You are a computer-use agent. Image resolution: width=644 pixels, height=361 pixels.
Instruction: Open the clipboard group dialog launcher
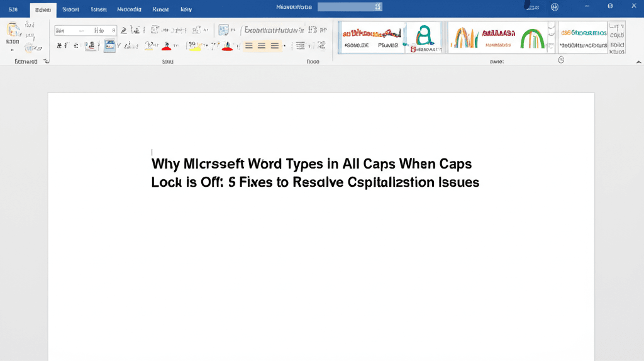coord(47,61)
